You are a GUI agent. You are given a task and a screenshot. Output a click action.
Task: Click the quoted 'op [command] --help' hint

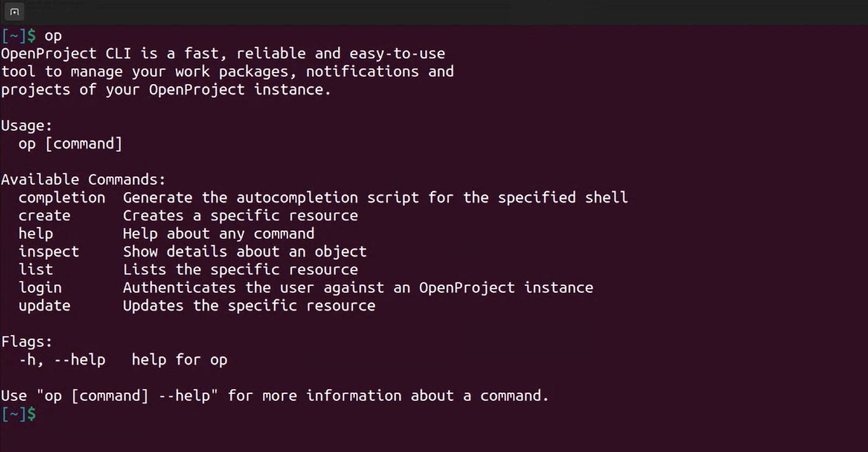click(x=127, y=396)
